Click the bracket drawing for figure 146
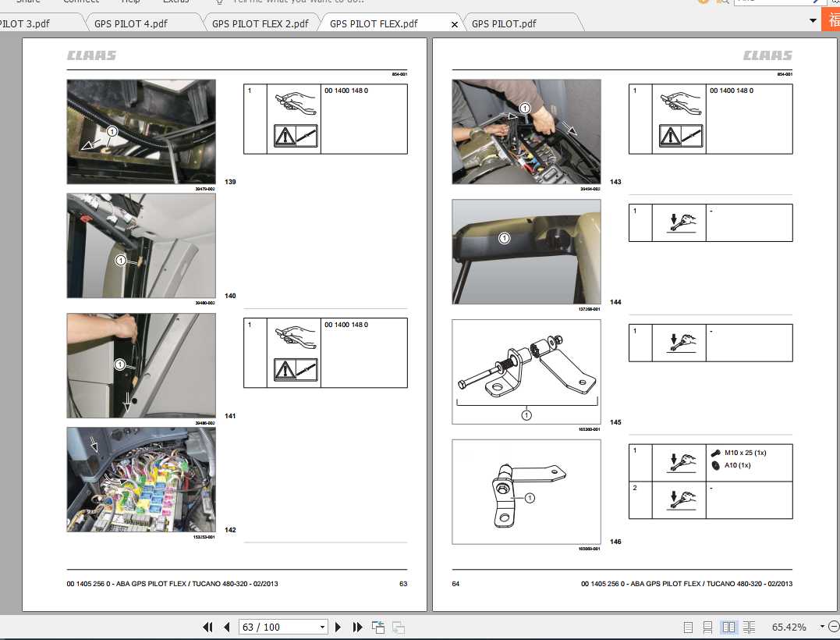 tap(526, 492)
